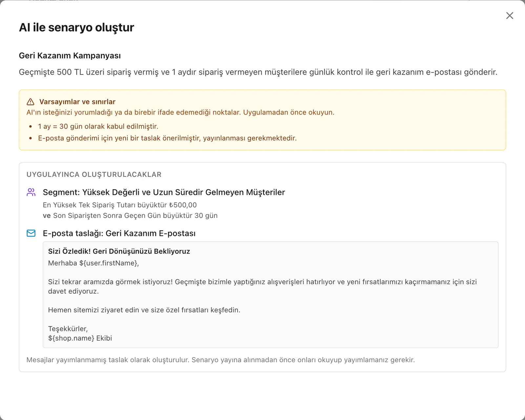The image size is (525, 420).
Task: Click the dialog title AI ile senaryo oluştur
Action: coord(76,27)
